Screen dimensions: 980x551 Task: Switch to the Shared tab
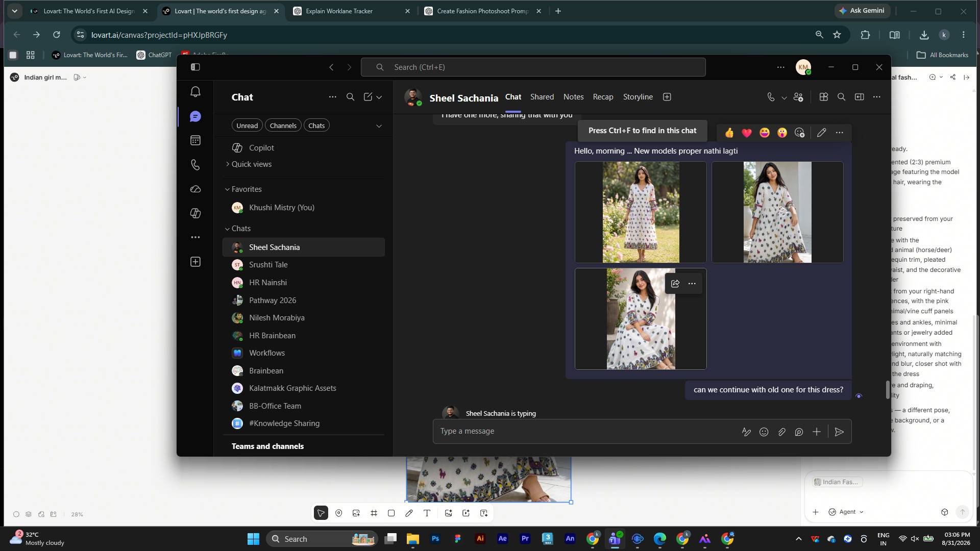(542, 97)
